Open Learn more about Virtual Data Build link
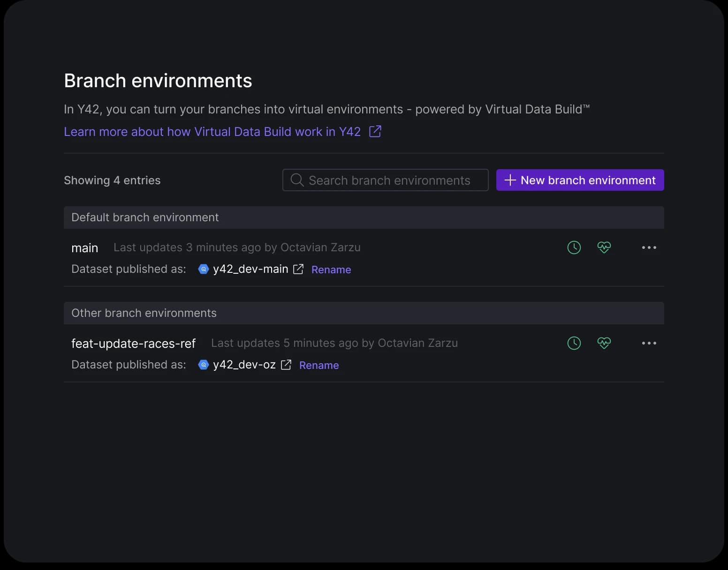This screenshot has width=728, height=570. pyautogui.click(x=212, y=131)
